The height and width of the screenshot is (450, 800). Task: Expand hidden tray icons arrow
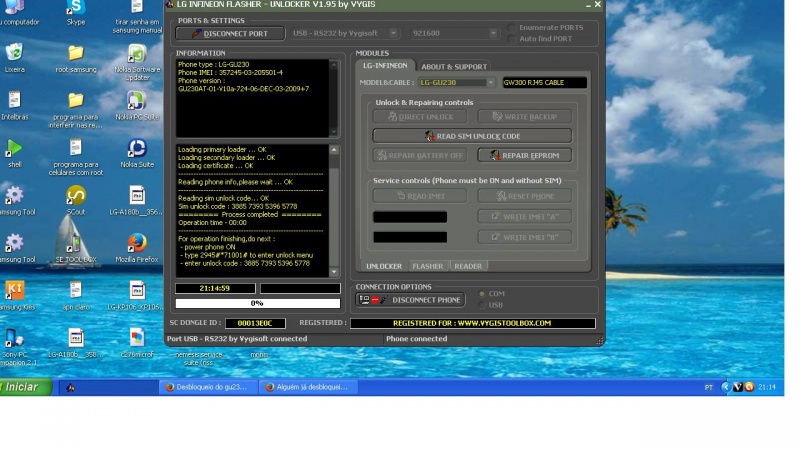pyautogui.click(x=726, y=387)
